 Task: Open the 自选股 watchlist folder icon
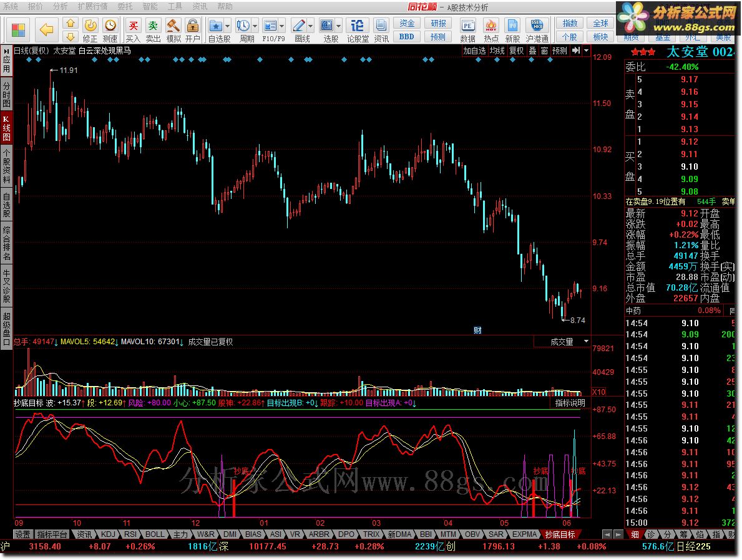(x=216, y=26)
